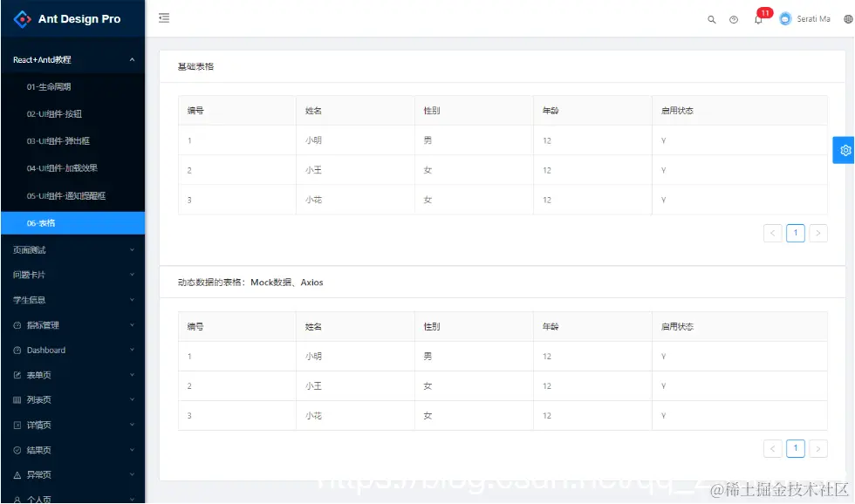Click the Serati Ma username
Screen dimensions: 855x504
[x=813, y=19]
